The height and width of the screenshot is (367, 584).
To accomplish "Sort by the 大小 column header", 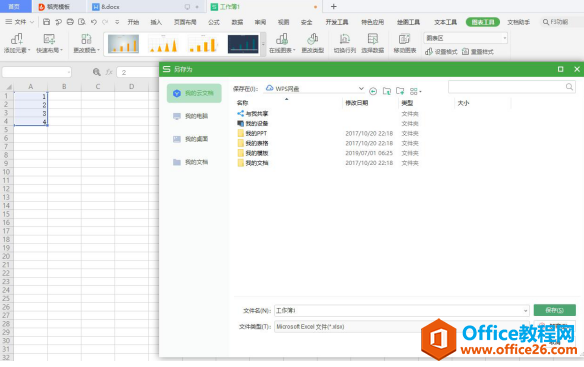I will [x=463, y=103].
